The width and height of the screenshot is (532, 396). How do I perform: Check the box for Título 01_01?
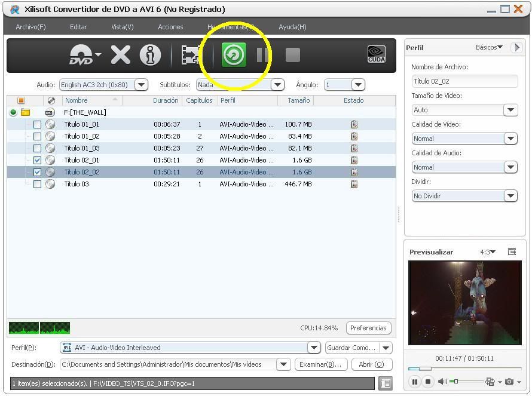[37, 124]
